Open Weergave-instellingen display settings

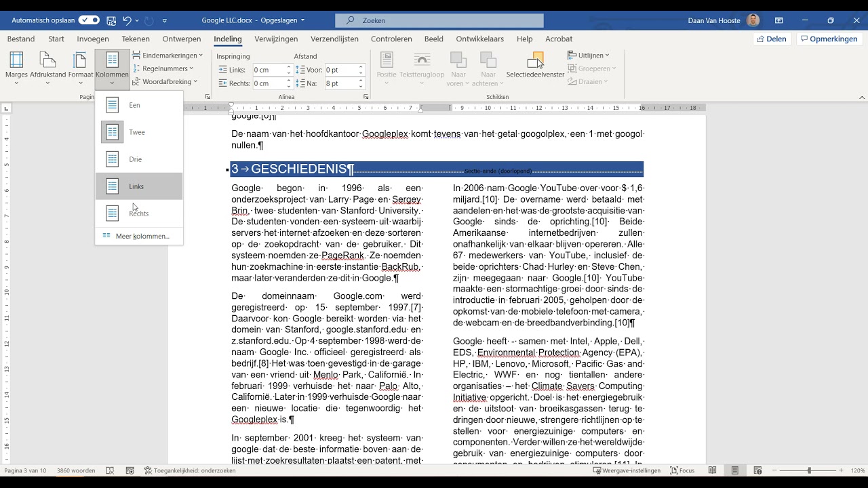coord(626,470)
